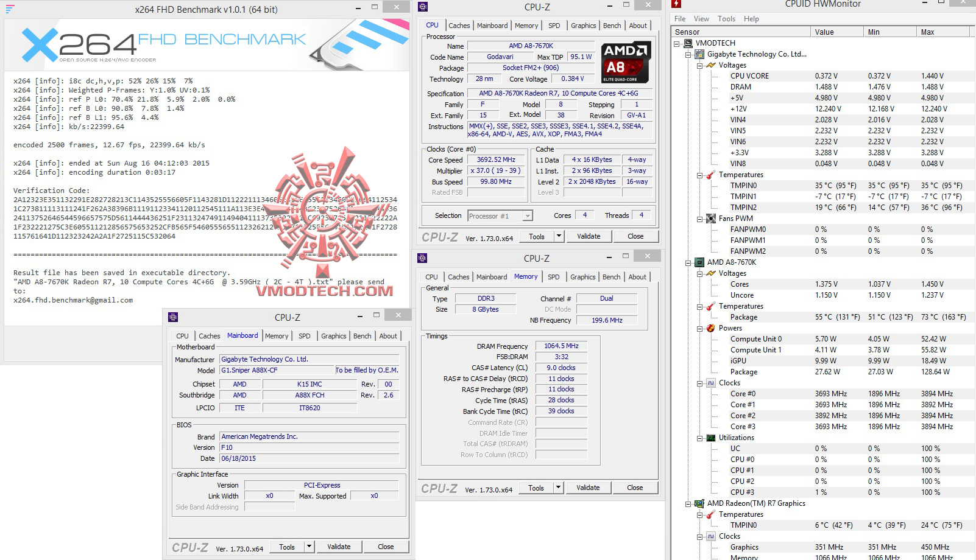976x560 pixels.
Task: Click Validate in the CPU-Z Memory window
Action: coord(588,488)
